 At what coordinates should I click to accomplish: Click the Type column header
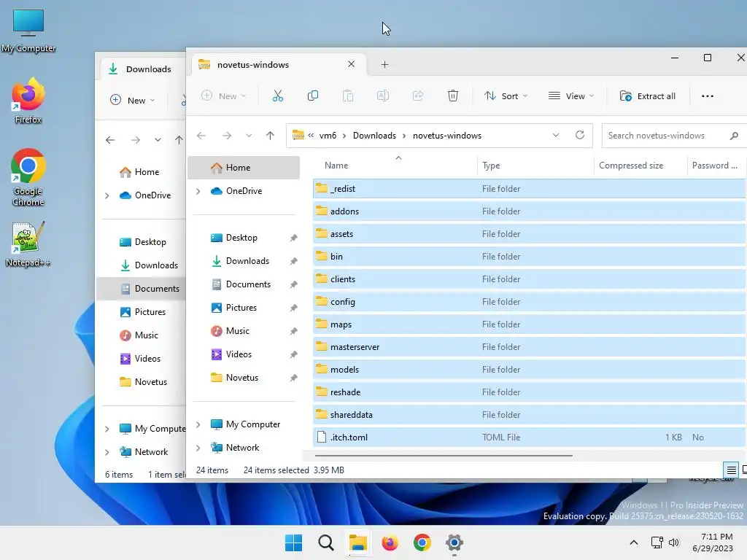click(491, 166)
